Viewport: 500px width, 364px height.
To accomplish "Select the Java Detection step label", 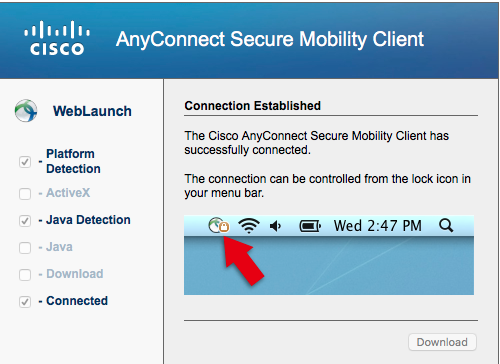I will coord(88,220).
